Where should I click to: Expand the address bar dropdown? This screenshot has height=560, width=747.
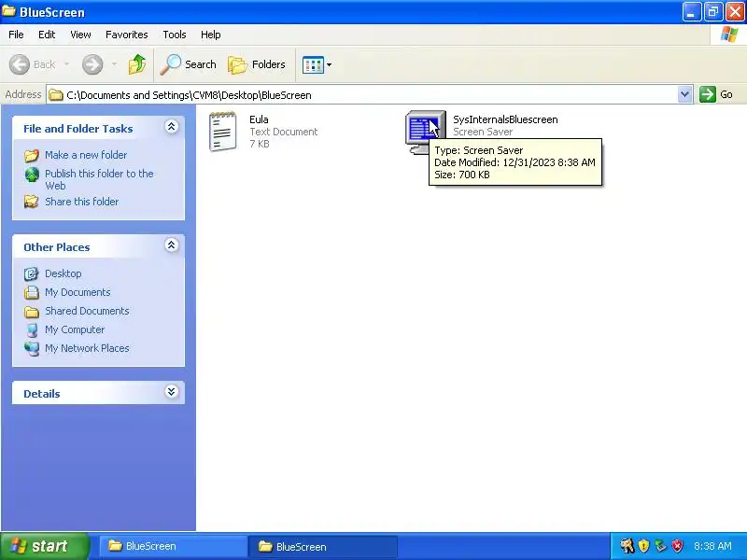click(684, 94)
